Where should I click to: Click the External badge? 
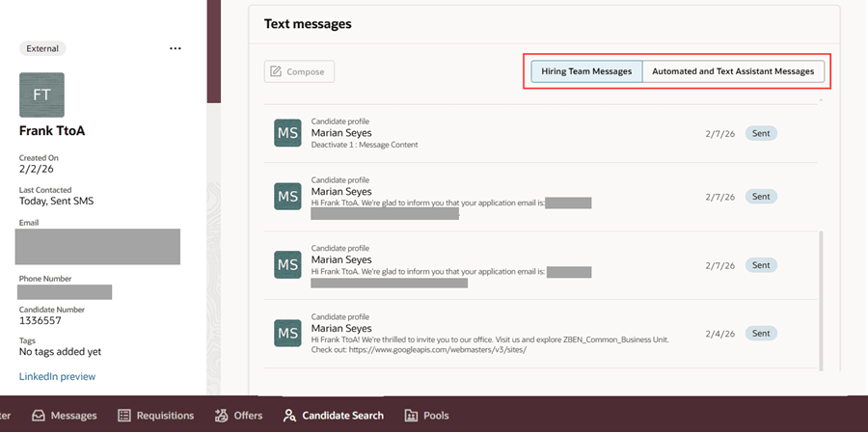click(42, 49)
